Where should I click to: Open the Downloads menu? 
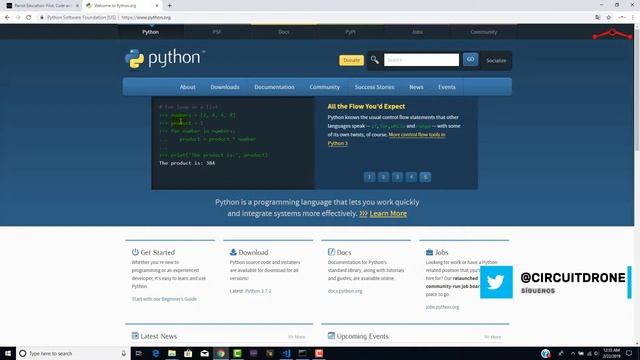tap(225, 87)
